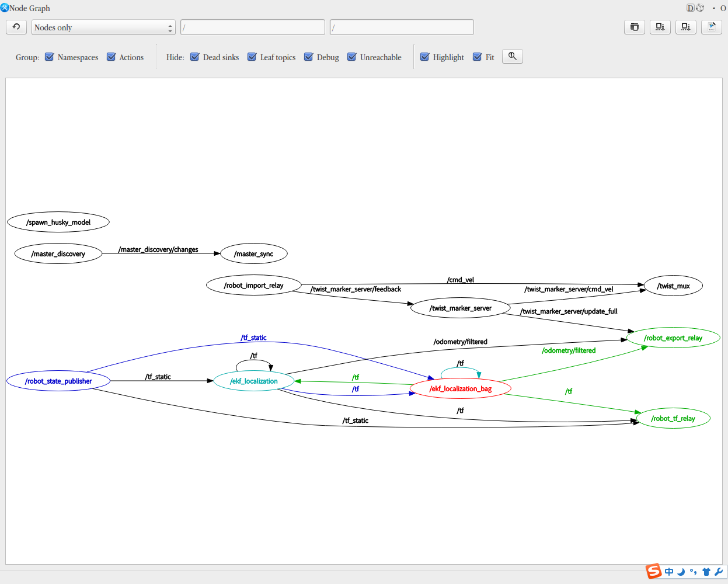Image resolution: width=728 pixels, height=584 pixels.
Task: Click the /robot_state_publisher node
Action: 58,381
